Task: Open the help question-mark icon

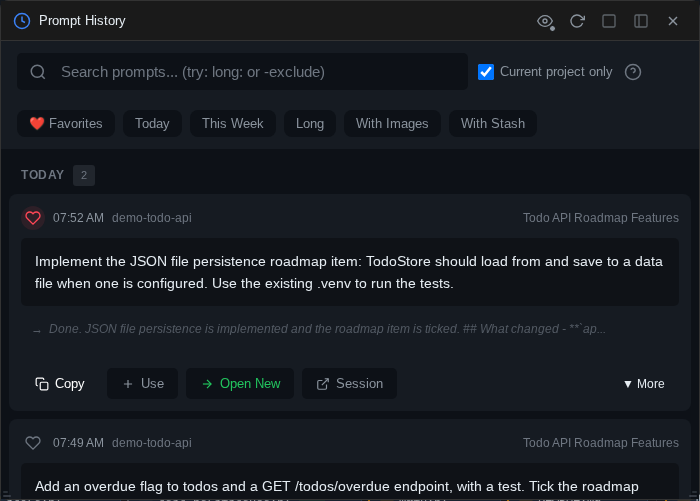Action: [633, 72]
